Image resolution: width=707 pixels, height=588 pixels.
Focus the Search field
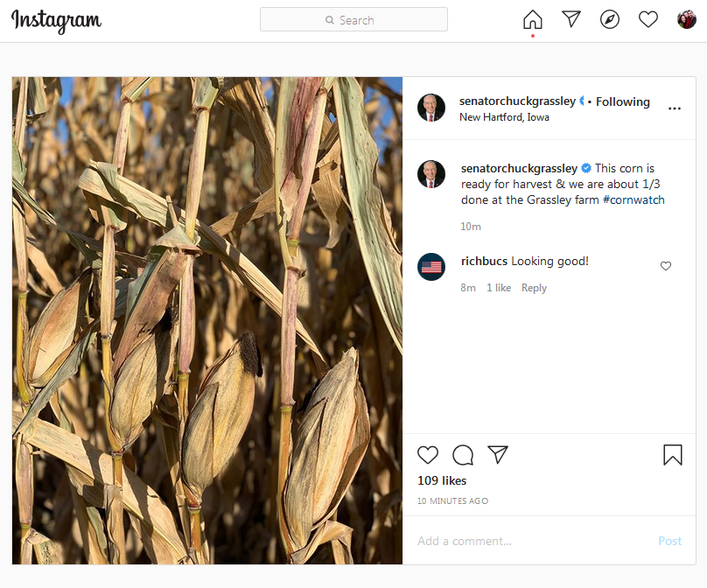coord(354,20)
